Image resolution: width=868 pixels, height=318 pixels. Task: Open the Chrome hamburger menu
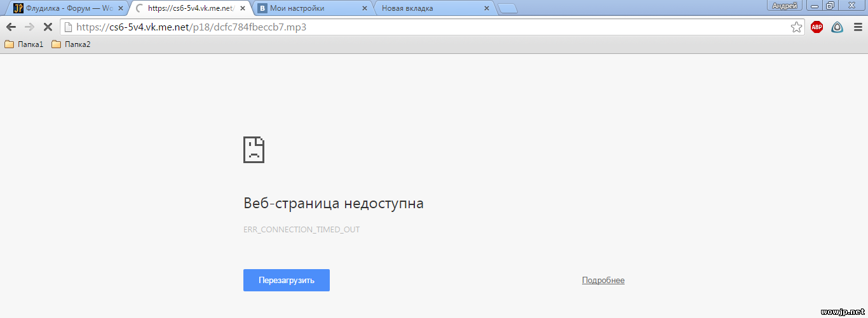[858, 27]
